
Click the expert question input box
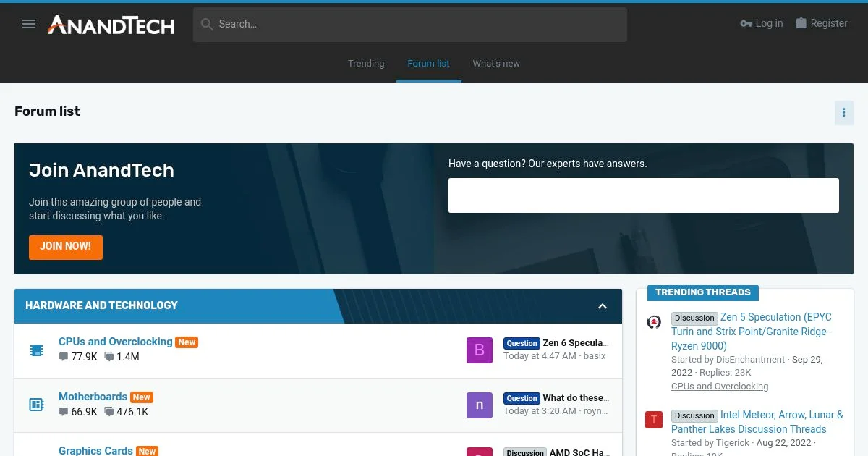point(643,195)
